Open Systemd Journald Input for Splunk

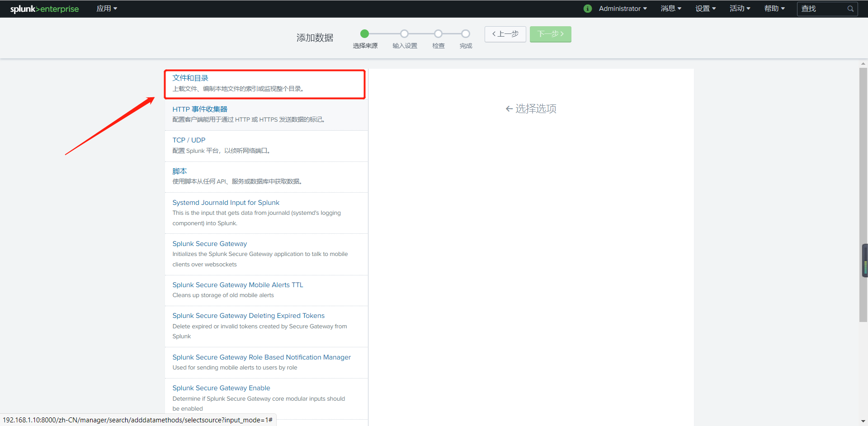click(266, 213)
